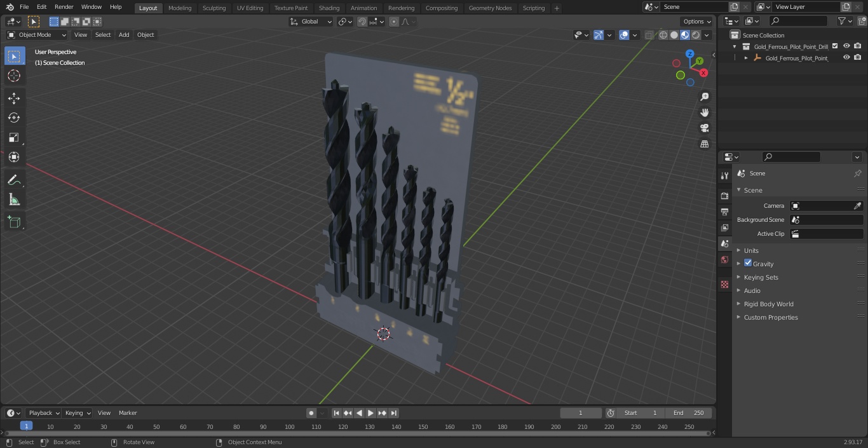Enable the Gravity checkbox
The width and height of the screenshot is (868, 448).
pos(748,263)
